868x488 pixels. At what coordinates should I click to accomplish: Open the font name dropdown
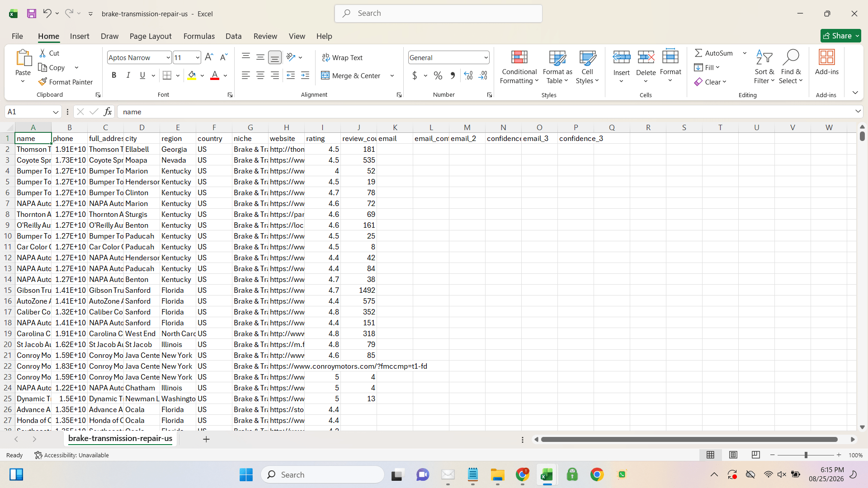click(x=168, y=57)
